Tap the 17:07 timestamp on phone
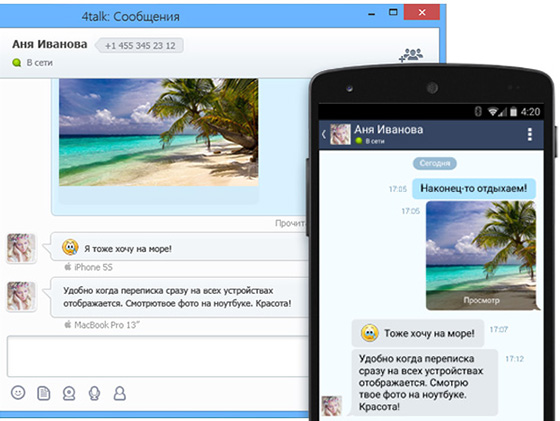Screen dimensions: 560x421 (x=499, y=329)
